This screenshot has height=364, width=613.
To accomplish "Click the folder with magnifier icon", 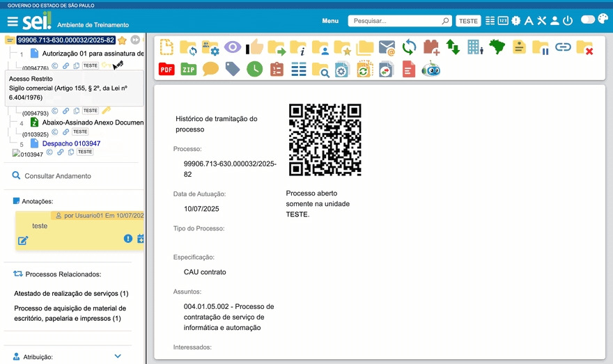I will (320, 70).
